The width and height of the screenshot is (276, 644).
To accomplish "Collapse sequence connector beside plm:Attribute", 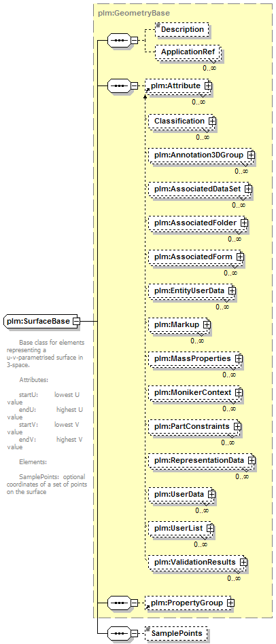I will tap(134, 86).
